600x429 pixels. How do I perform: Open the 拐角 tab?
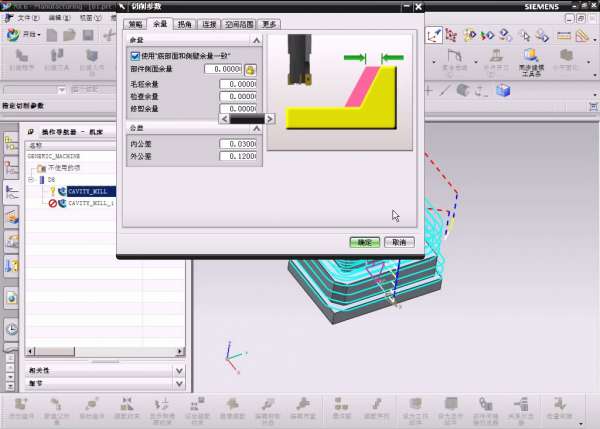coord(185,23)
